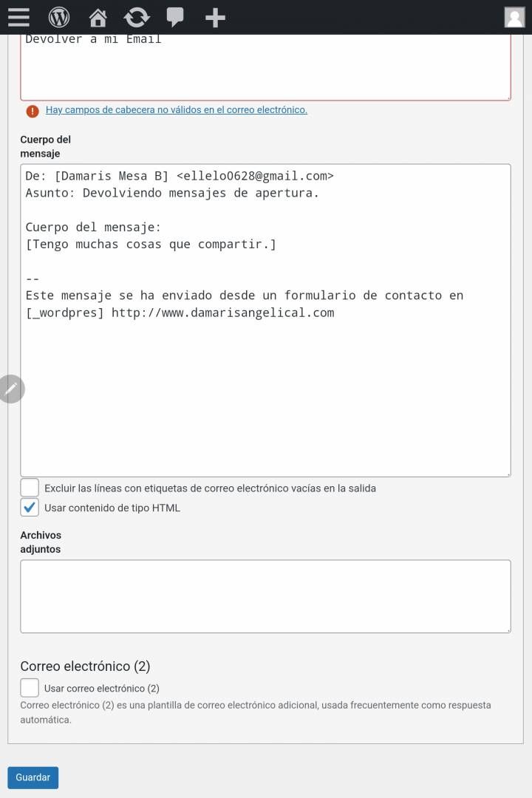Click inside the Archivos adjuntos field
Viewport: 532px width, 798px height.
point(265,596)
